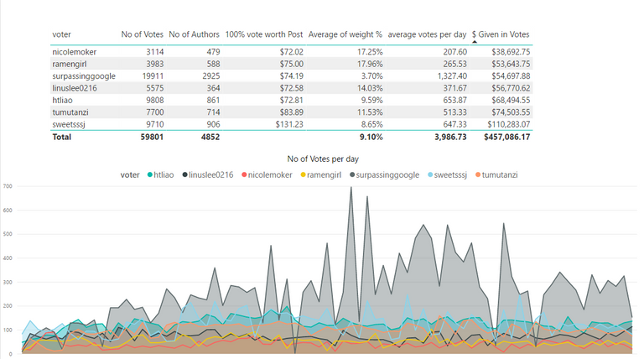Sort table by No of Authors header
The height and width of the screenshot is (359, 644).
click(x=194, y=34)
